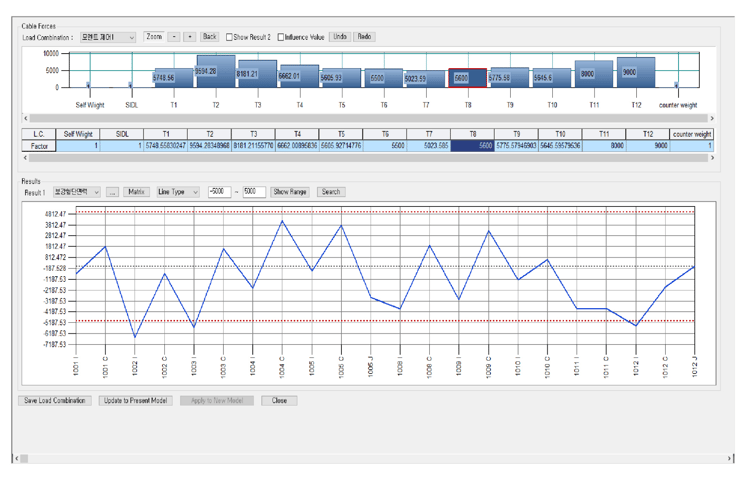Click the counter weight marker in chart

pos(677,86)
